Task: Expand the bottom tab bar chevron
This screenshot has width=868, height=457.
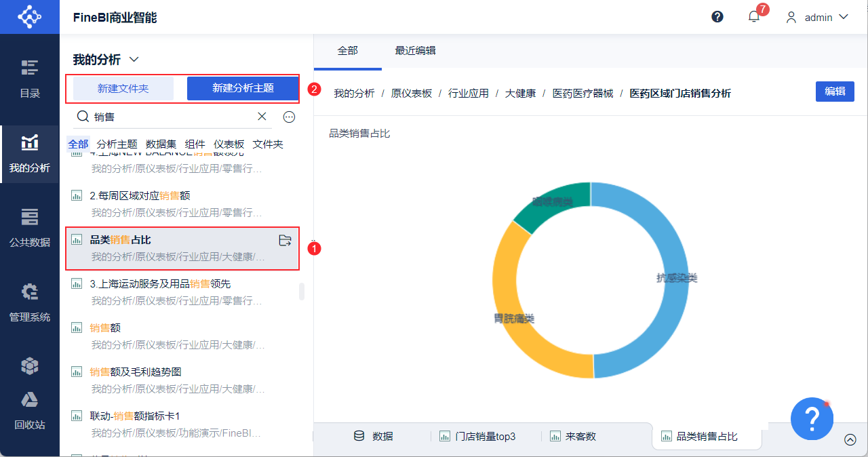Action: pos(850,439)
